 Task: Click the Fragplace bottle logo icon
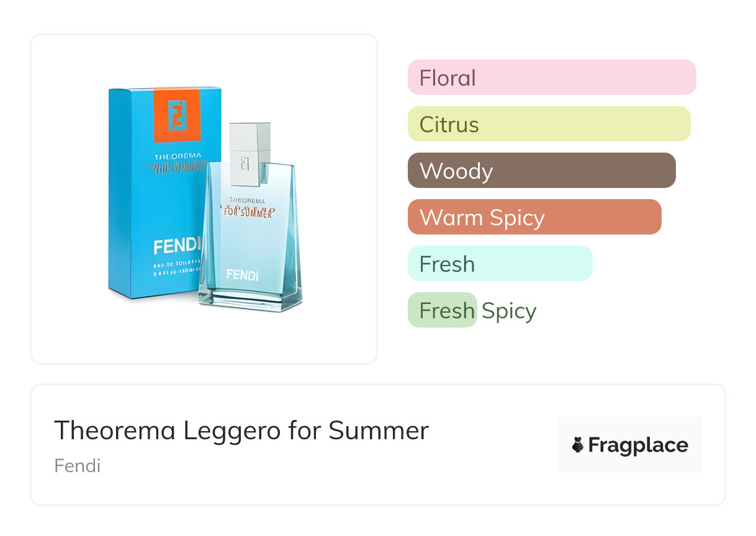pyautogui.click(x=578, y=445)
